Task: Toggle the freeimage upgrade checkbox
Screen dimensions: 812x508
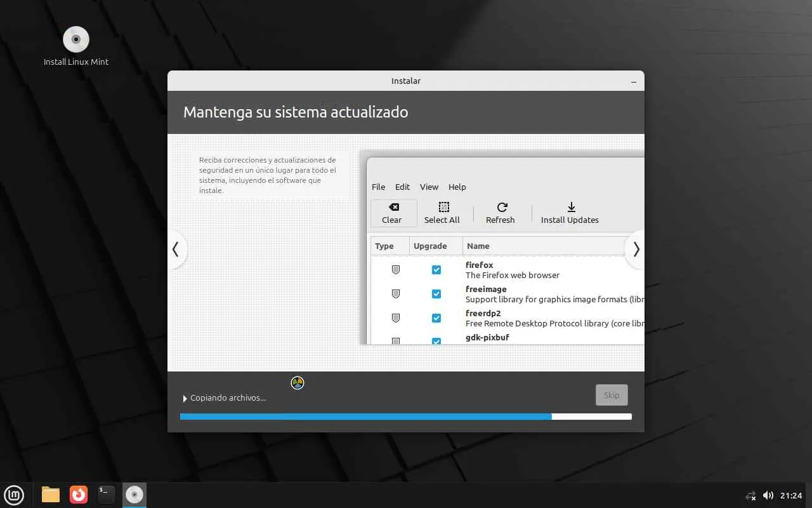Action: coord(436,294)
